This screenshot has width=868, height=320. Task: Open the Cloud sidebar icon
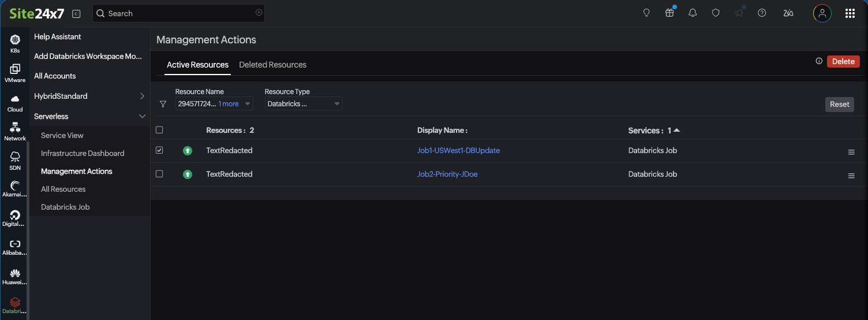(15, 103)
